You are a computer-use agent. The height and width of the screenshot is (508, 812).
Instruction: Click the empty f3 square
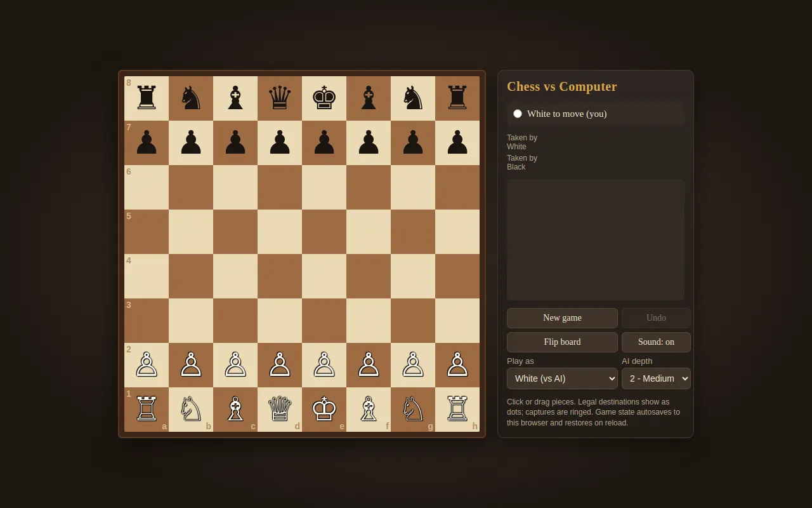pos(369,321)
